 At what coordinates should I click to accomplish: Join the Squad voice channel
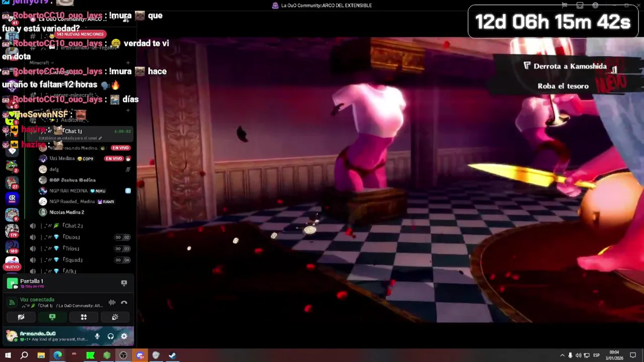click(x=80, y=260)
